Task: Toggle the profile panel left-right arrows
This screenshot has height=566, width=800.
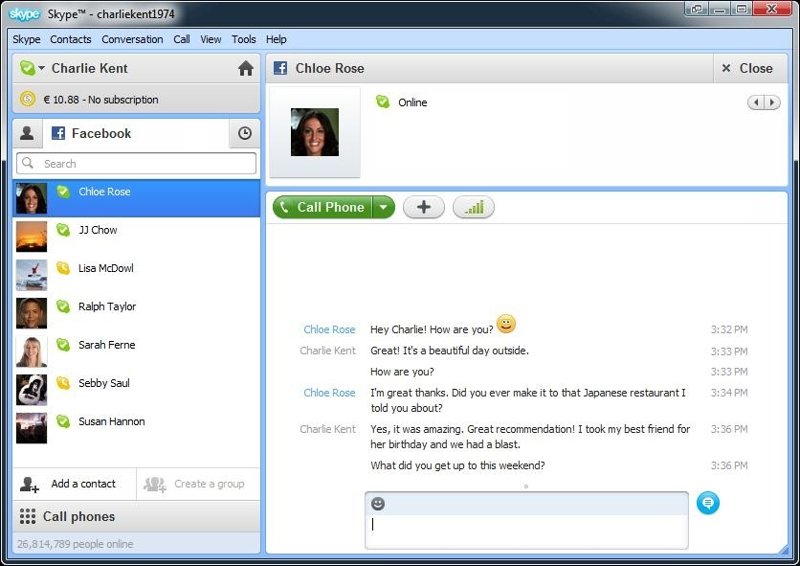Action: (x=763, y=102)
